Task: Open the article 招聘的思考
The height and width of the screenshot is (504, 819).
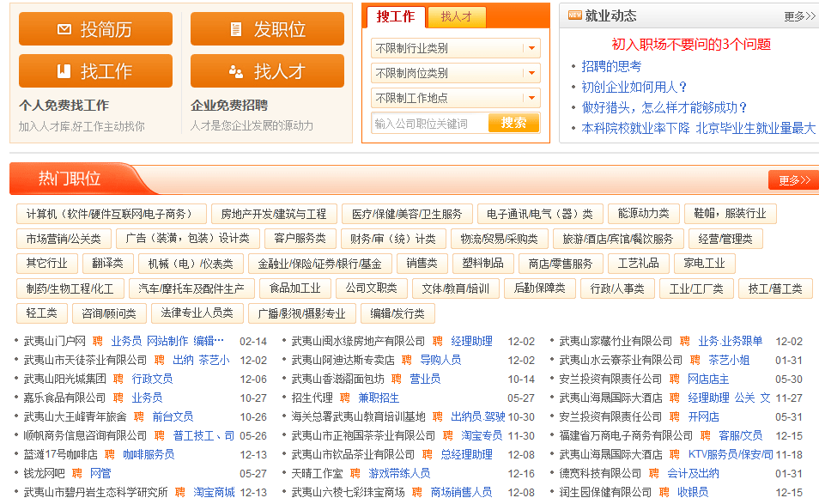Action: point(611,66)
